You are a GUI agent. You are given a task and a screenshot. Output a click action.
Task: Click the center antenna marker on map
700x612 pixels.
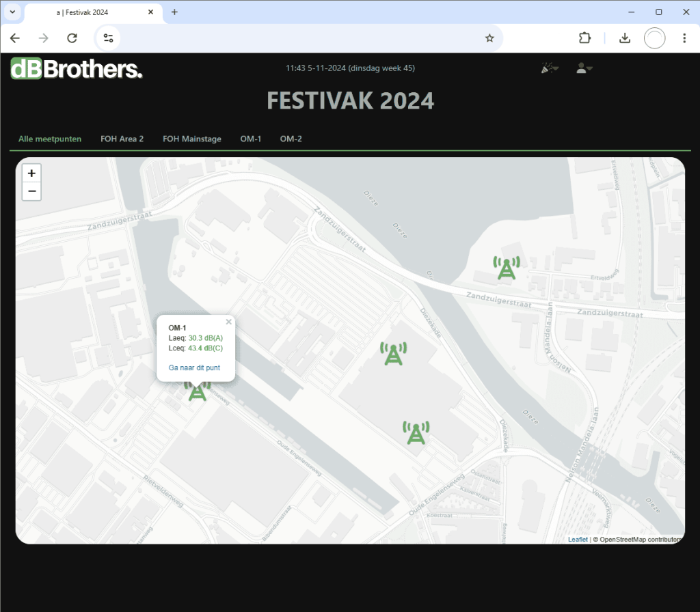392,354
